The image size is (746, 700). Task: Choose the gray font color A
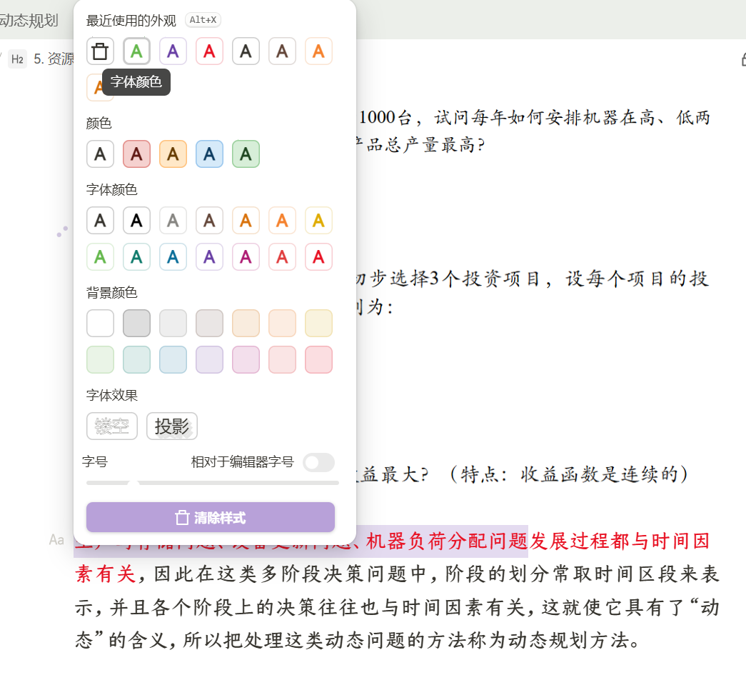[x=173, y=221]
